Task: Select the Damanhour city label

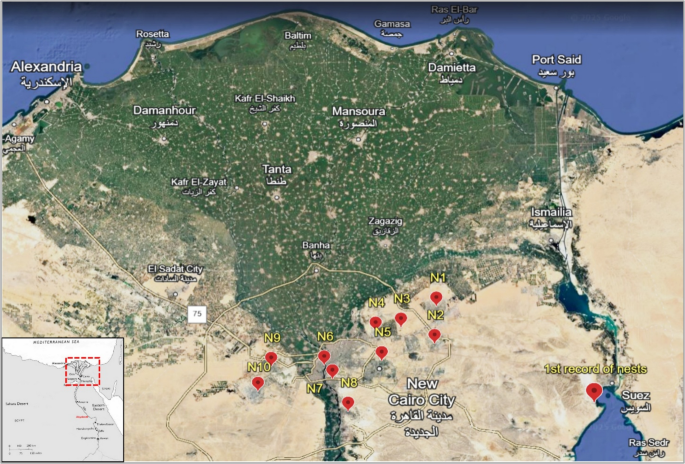Action: click(x=164, y=116)
